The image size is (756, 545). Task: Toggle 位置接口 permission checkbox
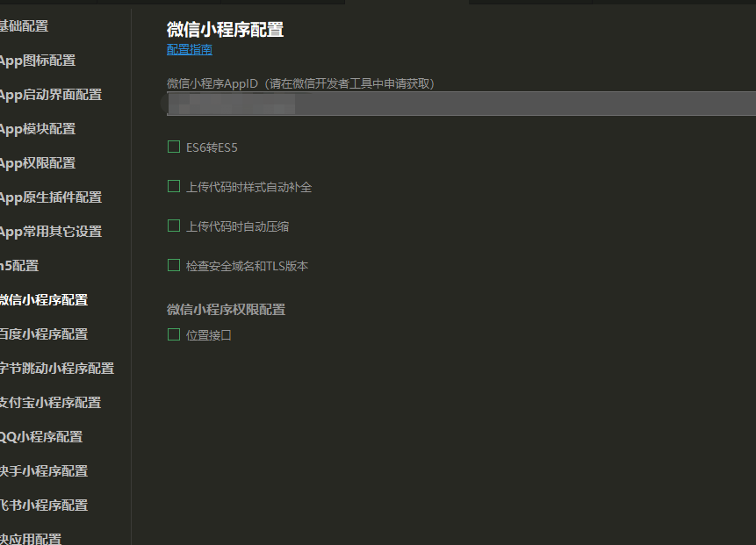tap(174, 334)
